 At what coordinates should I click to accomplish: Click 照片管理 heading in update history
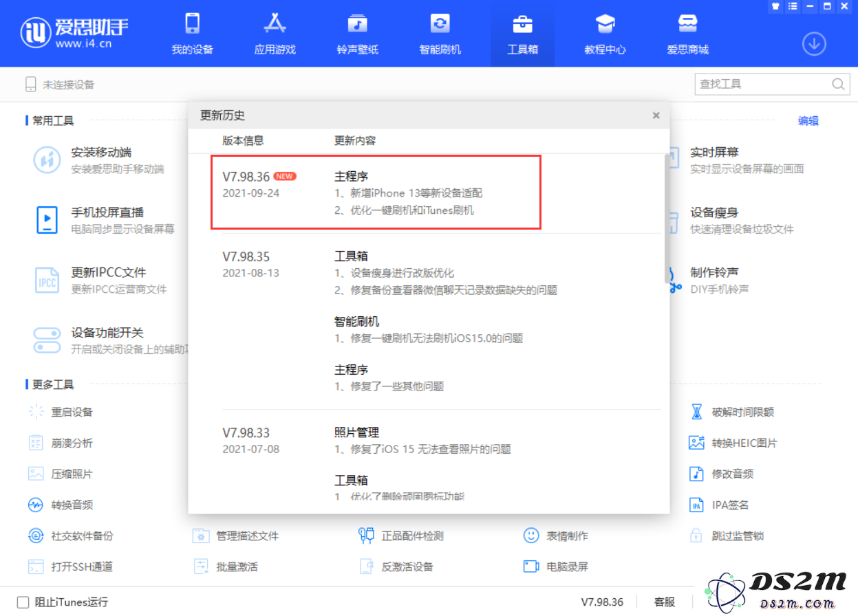coord(356,432)
